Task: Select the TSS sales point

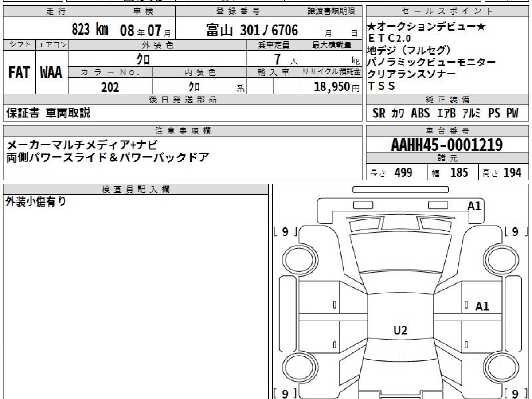Action: pos(381,86)
